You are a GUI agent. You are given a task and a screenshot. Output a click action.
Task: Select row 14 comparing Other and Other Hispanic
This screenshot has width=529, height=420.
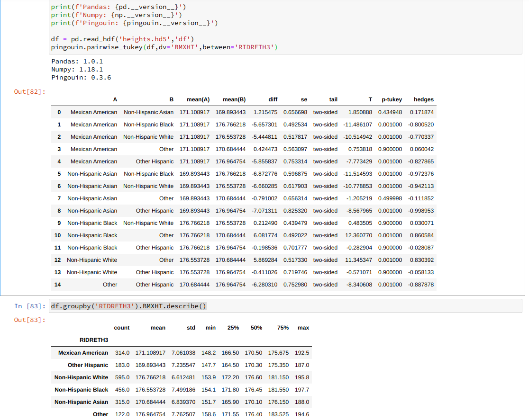[190, 285]
